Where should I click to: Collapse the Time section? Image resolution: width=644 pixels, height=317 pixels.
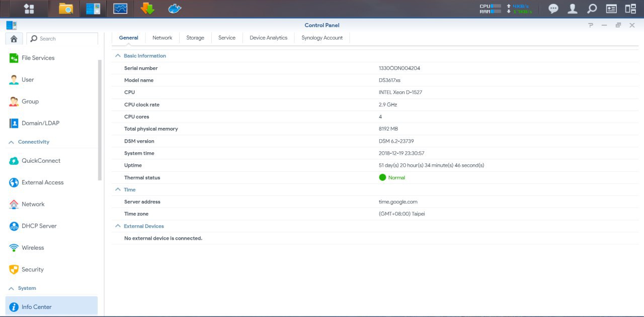(x=118, y=189)
